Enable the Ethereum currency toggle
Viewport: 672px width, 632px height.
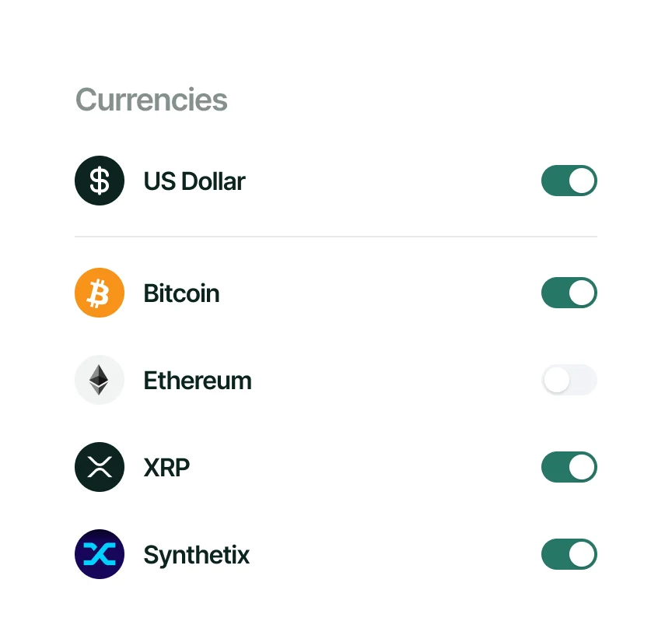(x=569, y=380)
